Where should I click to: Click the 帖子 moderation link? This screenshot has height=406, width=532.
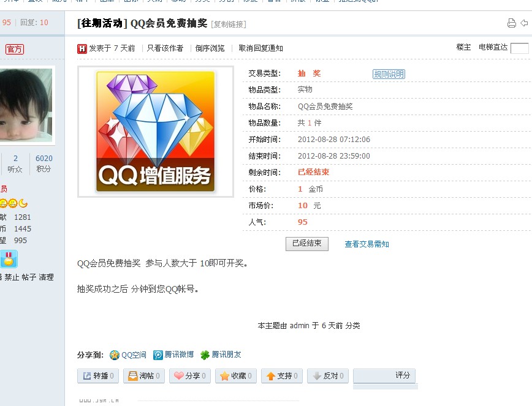click(x=29, y=277)
